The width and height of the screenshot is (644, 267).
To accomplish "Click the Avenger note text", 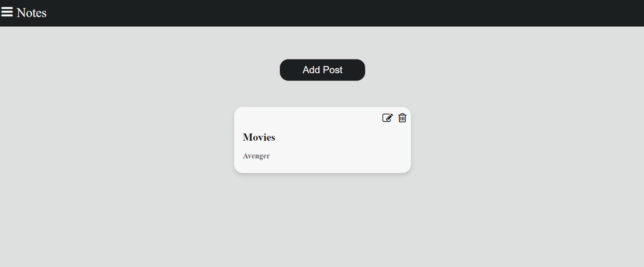I will [256, 156].
